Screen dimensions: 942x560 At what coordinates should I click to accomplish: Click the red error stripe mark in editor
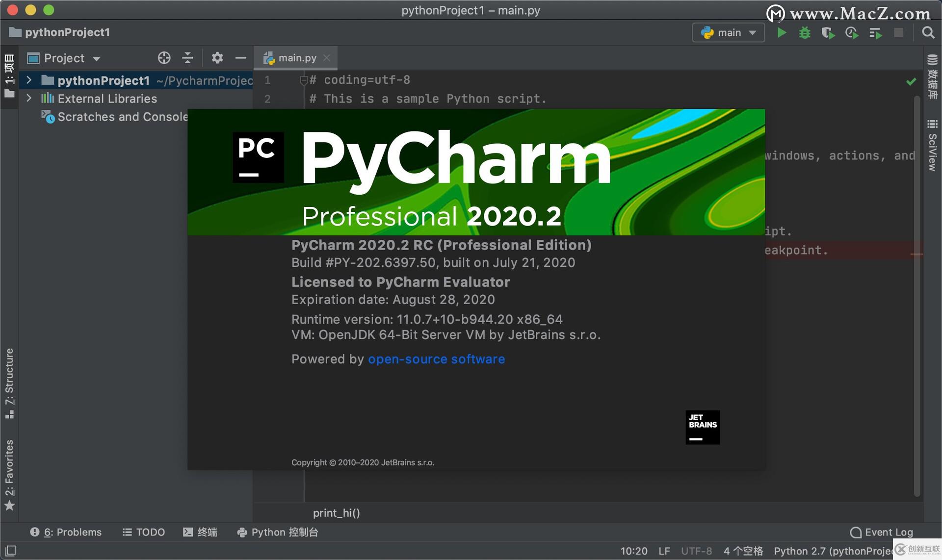tap(916, 255)
